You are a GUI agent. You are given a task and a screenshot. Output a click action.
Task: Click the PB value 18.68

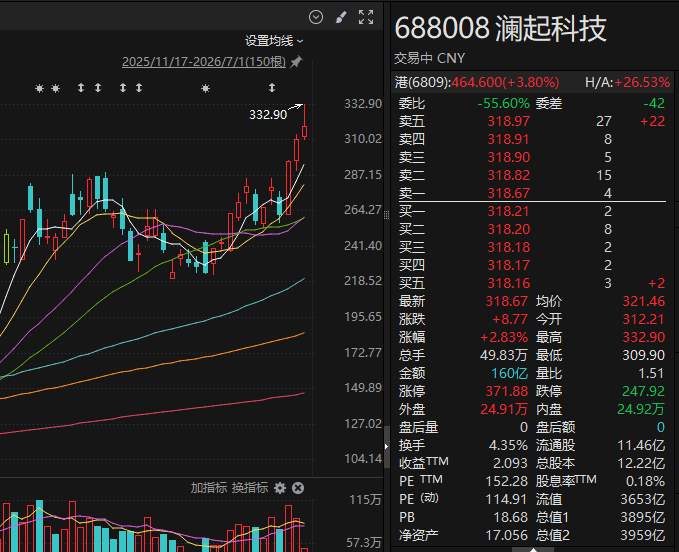coord(511,517)
